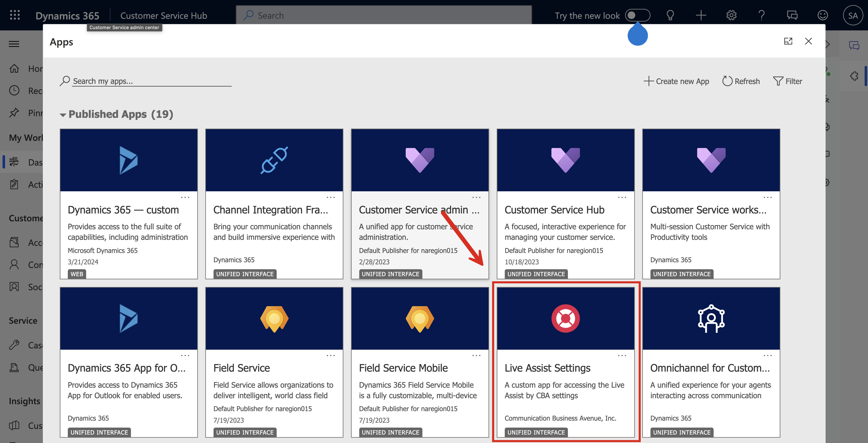The height and width of the screenshot is (443, 868).
Task: Click the Live Assist Settings lifebuoy icon
Action: point(565,318)
